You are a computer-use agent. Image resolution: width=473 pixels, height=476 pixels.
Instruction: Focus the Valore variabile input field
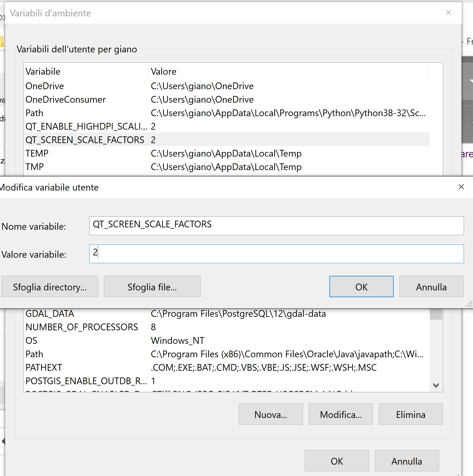(x=276, y=254)
